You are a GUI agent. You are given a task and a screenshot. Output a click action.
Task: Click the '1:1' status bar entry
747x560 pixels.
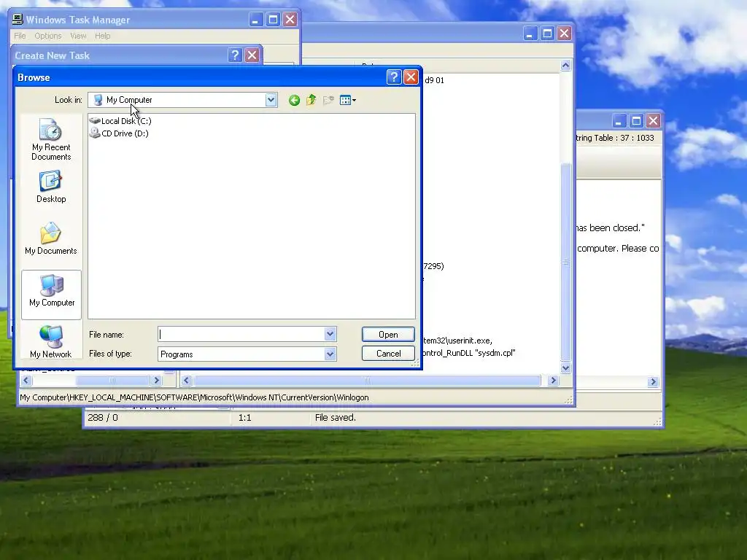[x=245, y=418]
